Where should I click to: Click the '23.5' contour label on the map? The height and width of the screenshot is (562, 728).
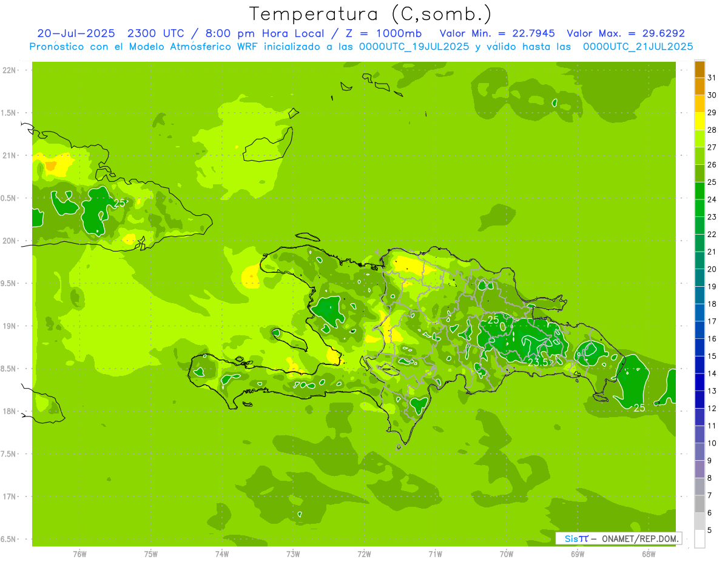click(538, 363)
